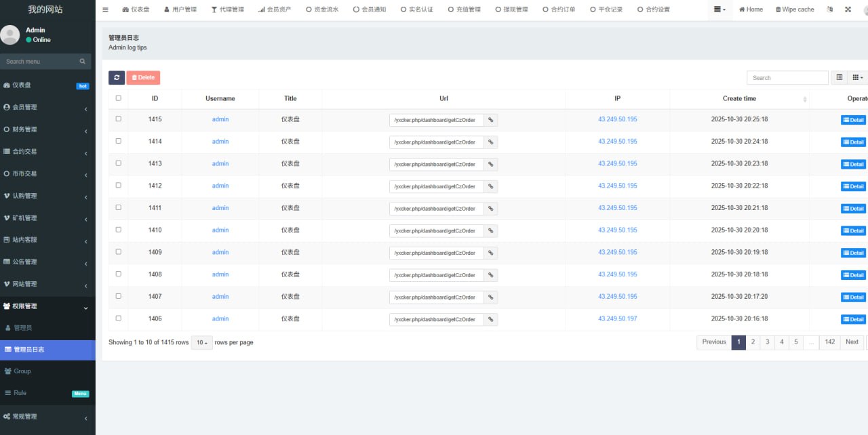The height and width of the screenshot is (435, 868).
Task: Select the checkbox for row ID 1408
Action: point(119,274)
